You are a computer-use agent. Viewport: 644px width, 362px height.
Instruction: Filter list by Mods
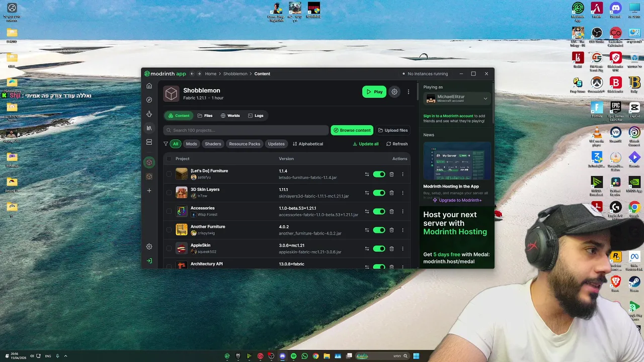tap(192, 144)
